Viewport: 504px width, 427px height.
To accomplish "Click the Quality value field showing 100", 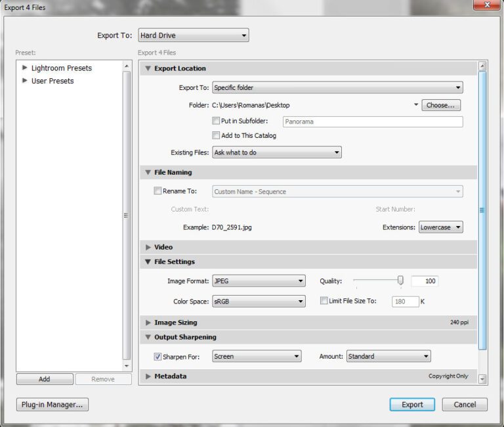I will coord(425,281).
